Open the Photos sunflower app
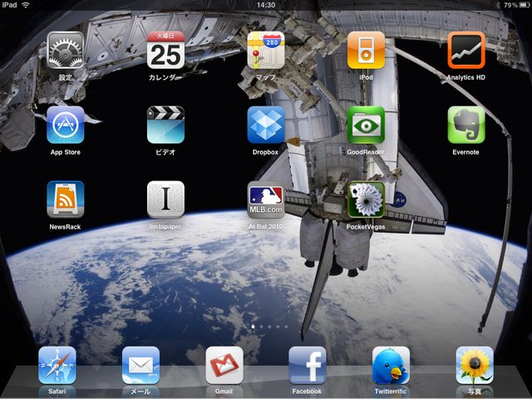Image resolution: width=532 pixels, height=399 pixels. pos(475,365)
